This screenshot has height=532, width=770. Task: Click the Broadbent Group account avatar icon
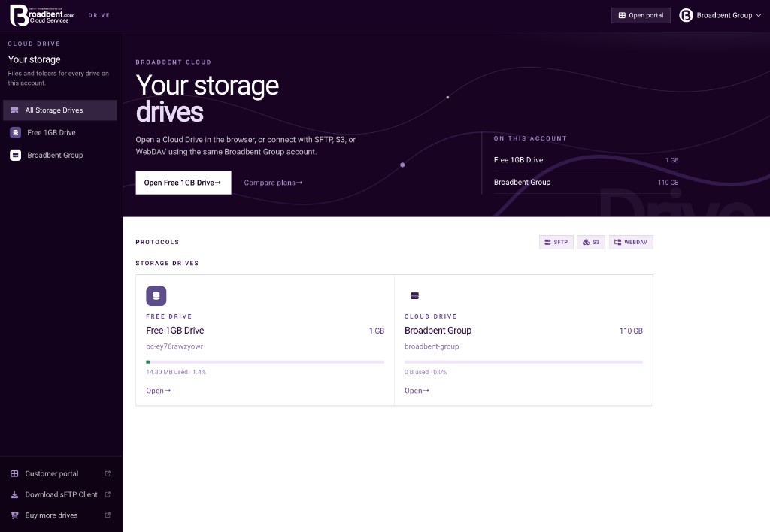[686, 15]
